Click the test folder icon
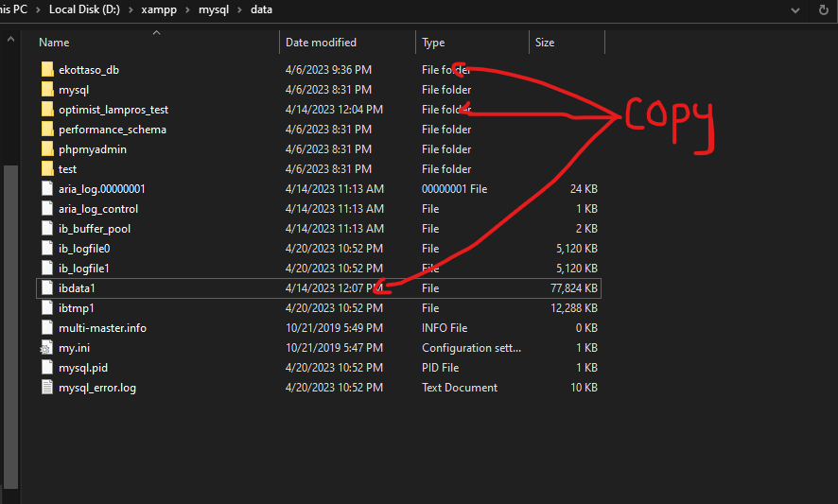 [x=47, y=168]
